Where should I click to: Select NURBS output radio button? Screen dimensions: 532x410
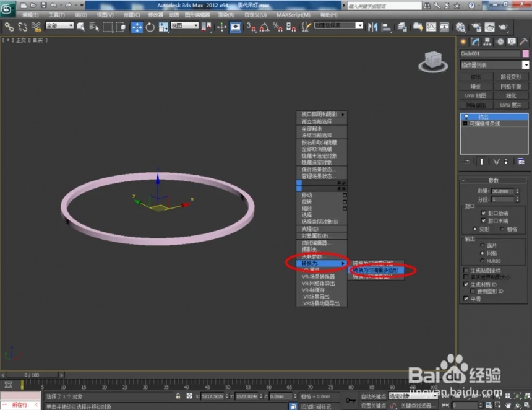(x=482, y=261)
